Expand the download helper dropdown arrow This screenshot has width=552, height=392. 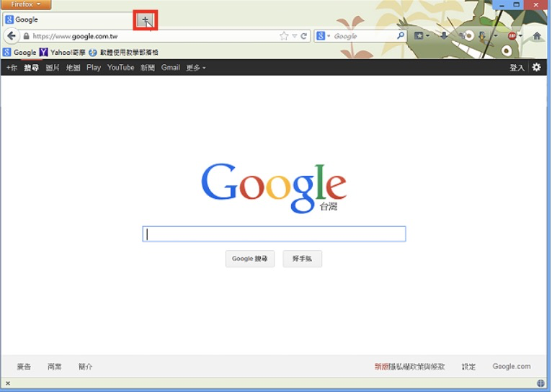(495, 36)
